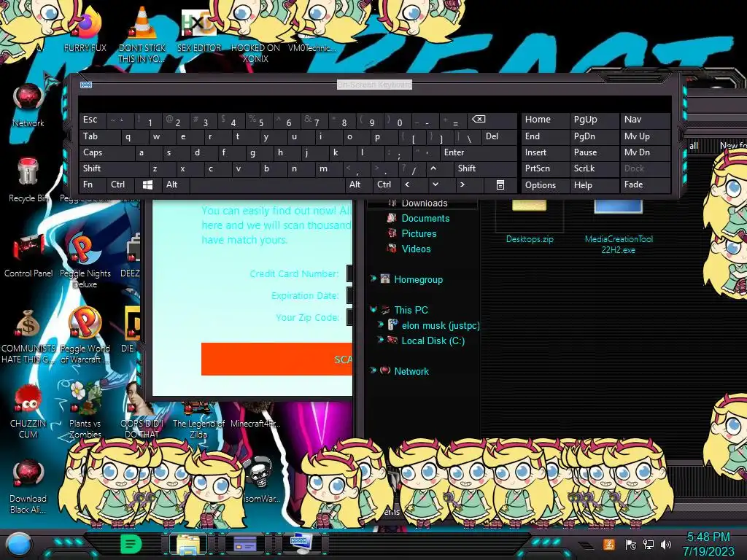Expand elon musk (justpc) tree node

381,324
